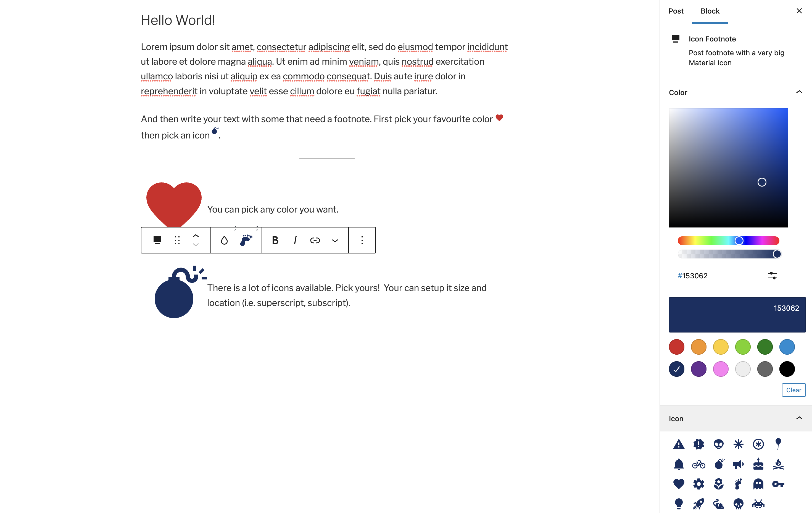The height and width of the screenshot is (513, 812).
Task: Select the warning/alert icon in icon panel
Action: tap(679, 444)
